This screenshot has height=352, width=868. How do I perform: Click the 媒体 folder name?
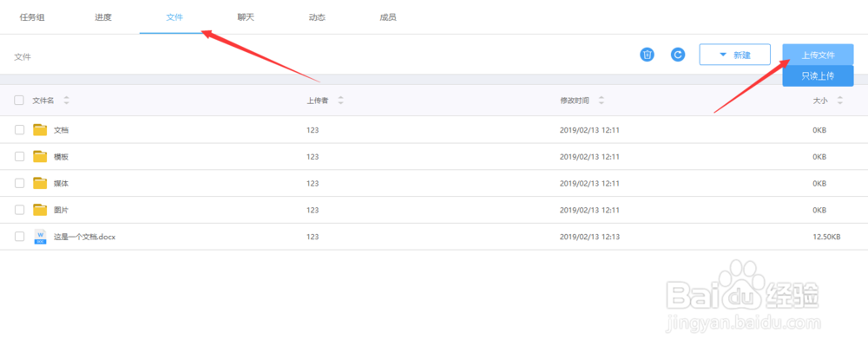coord(61,184)
